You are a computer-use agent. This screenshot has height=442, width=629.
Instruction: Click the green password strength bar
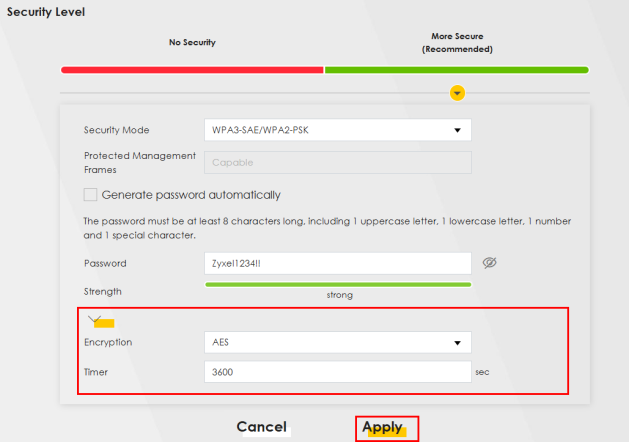(337, 284)
